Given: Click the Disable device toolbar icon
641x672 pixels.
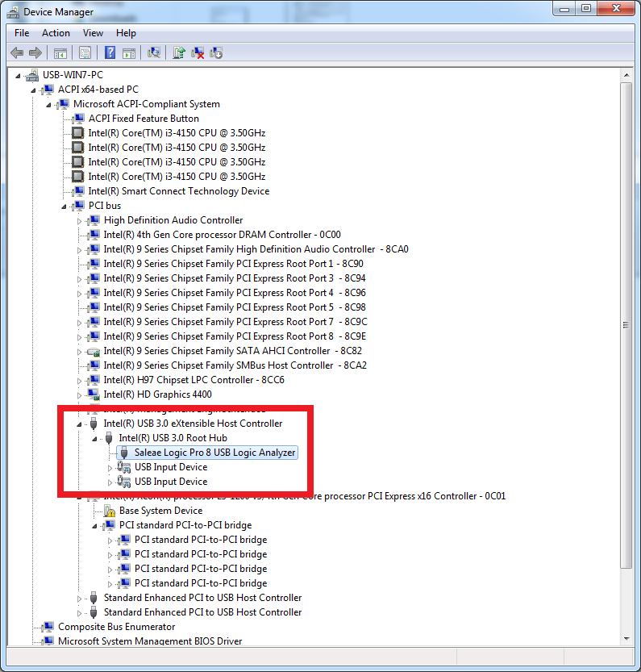Looking at the screenshot, I should coord(216,52).
